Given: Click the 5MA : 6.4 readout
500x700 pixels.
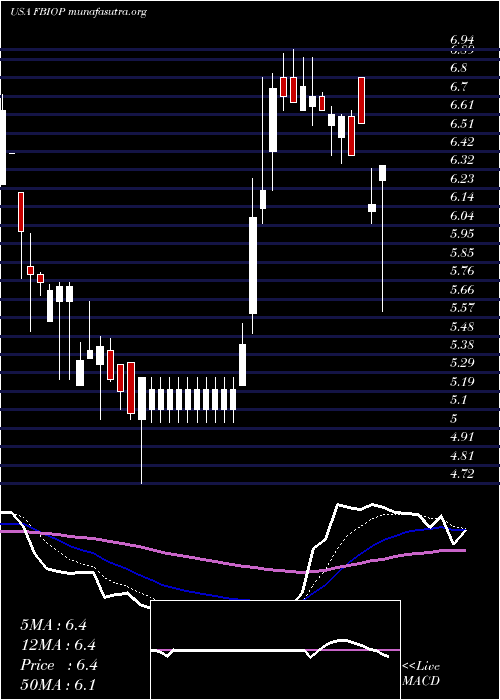Looking at the screenshot, I should tap(54, 625).
